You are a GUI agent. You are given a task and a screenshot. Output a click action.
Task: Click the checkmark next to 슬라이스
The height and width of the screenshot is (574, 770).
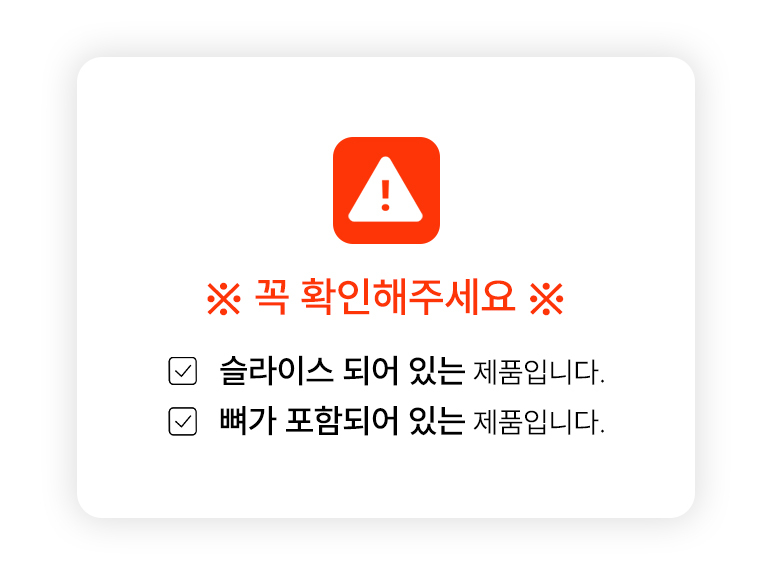tap(183, 371)
